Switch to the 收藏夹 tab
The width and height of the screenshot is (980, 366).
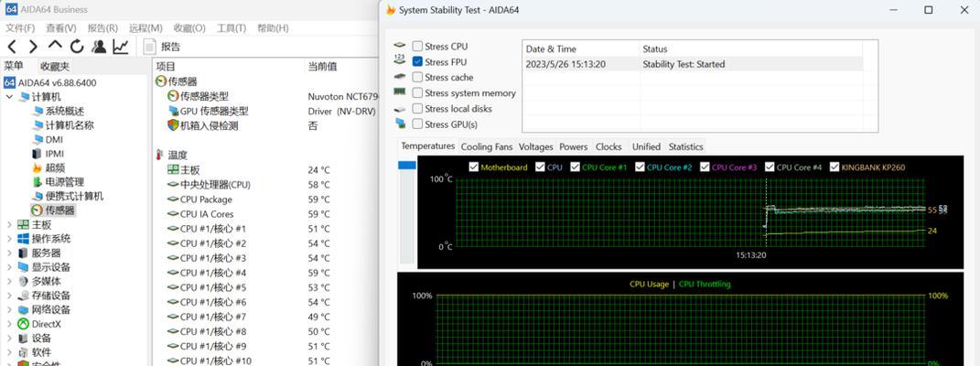click(55, 66)
